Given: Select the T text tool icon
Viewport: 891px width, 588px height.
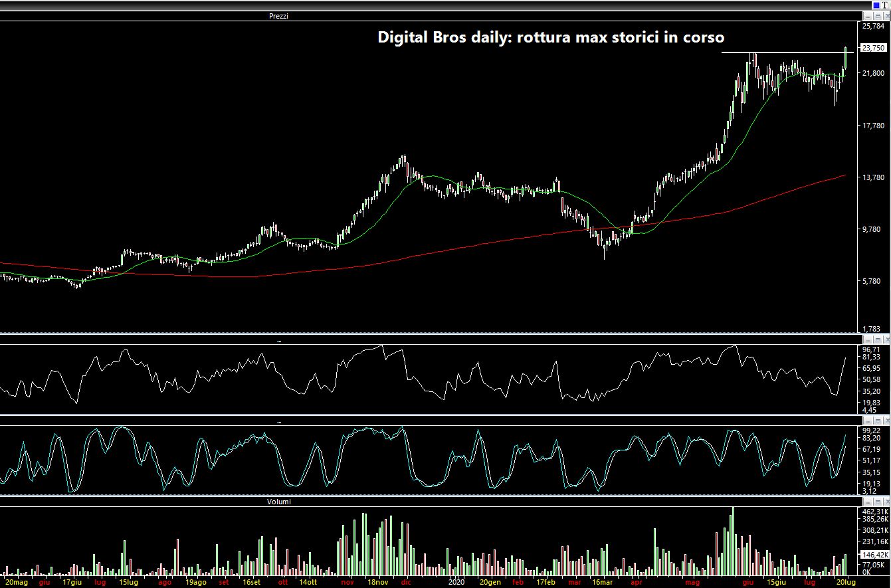Looking at the screenshot, I should 885,5.
